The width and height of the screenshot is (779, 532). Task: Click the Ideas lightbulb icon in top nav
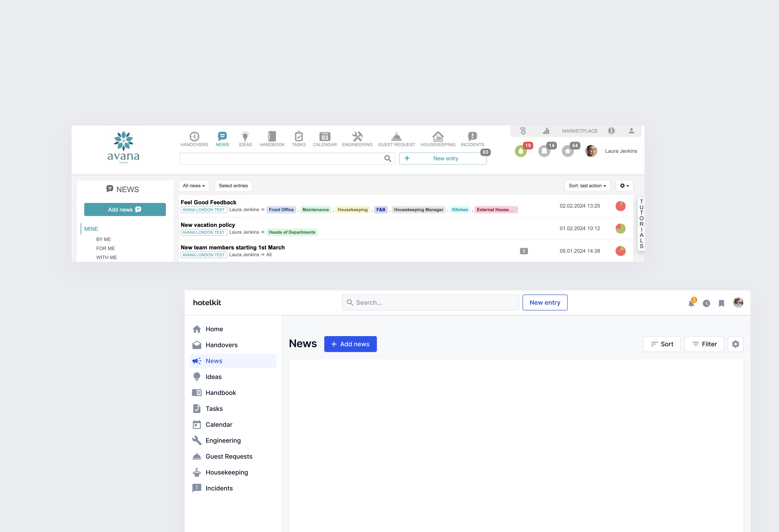(245, 136)
